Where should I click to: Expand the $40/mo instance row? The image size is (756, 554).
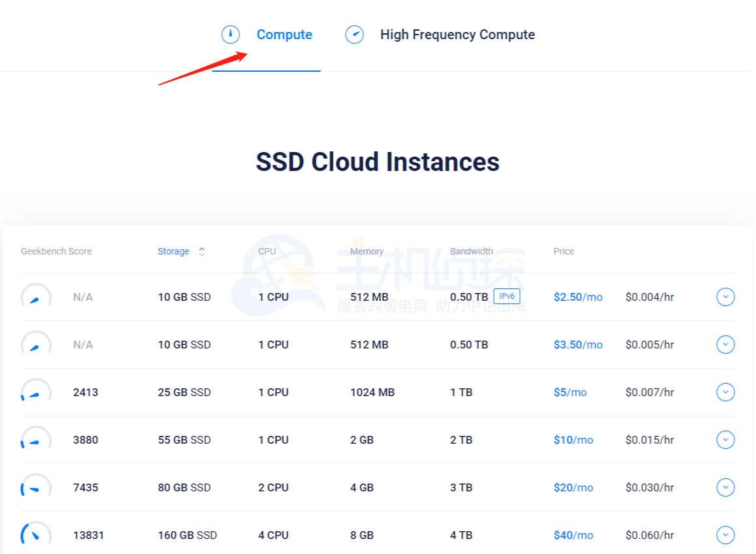click(x=725, y=534)
